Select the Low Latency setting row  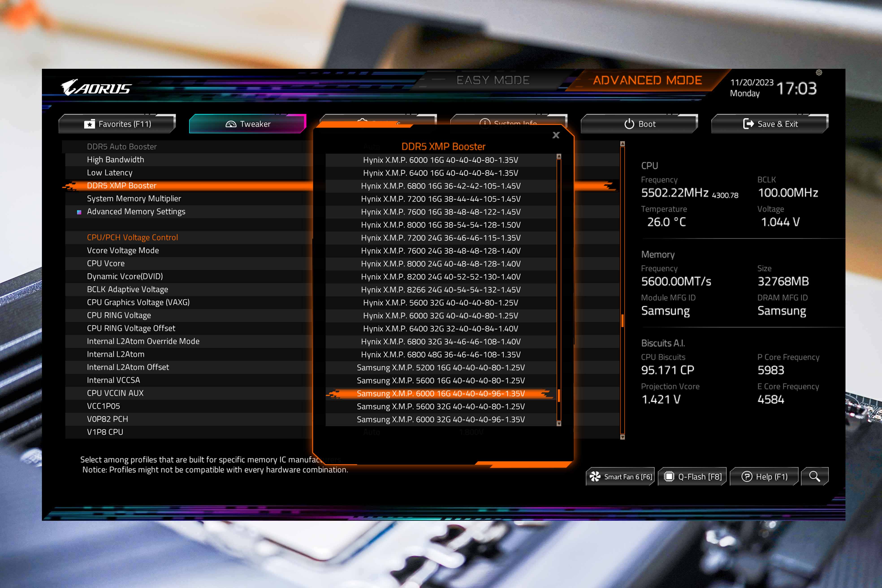[x=189, y=173]
